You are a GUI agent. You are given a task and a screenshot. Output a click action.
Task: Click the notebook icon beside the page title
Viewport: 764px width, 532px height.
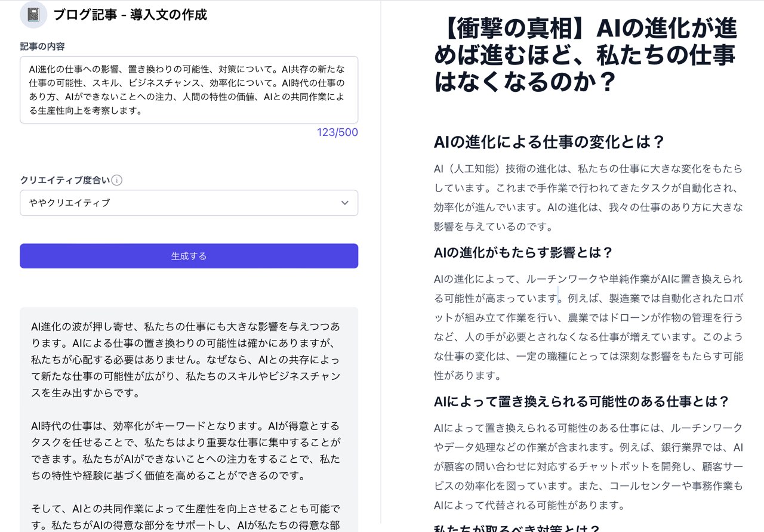pyautogui.click(x=33, y=14)
